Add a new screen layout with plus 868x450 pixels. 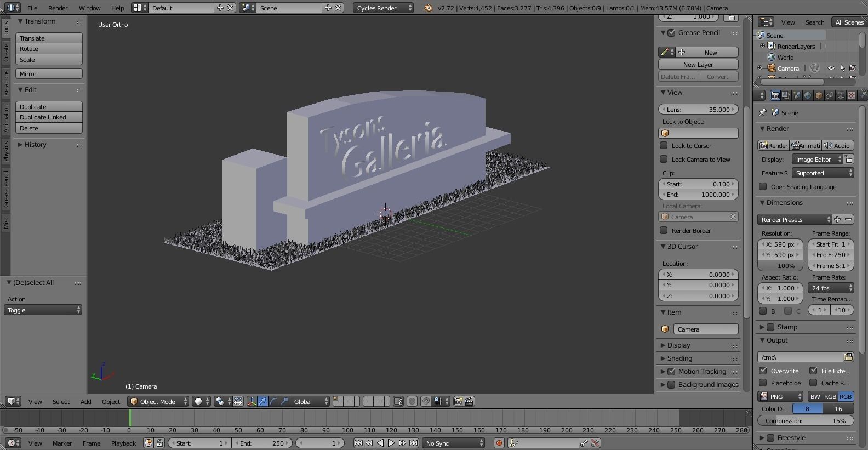pos(220,8)
